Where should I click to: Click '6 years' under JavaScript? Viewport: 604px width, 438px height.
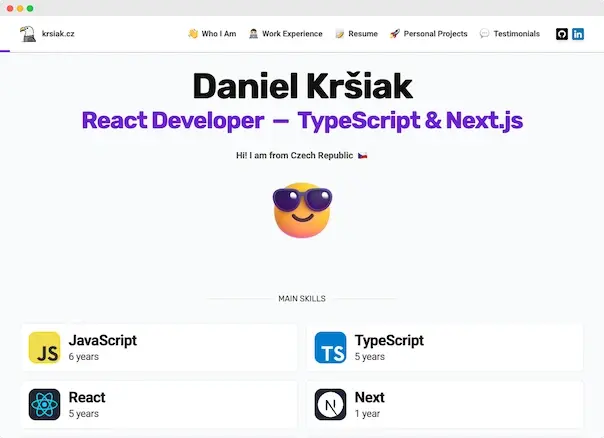tap(84, 357)
